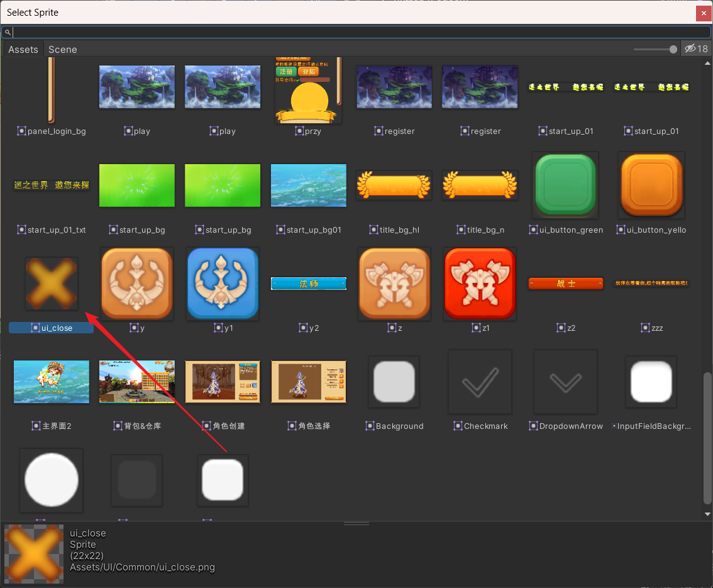Choose the title_bg_hl banner sprite

[x=394, y=185]
